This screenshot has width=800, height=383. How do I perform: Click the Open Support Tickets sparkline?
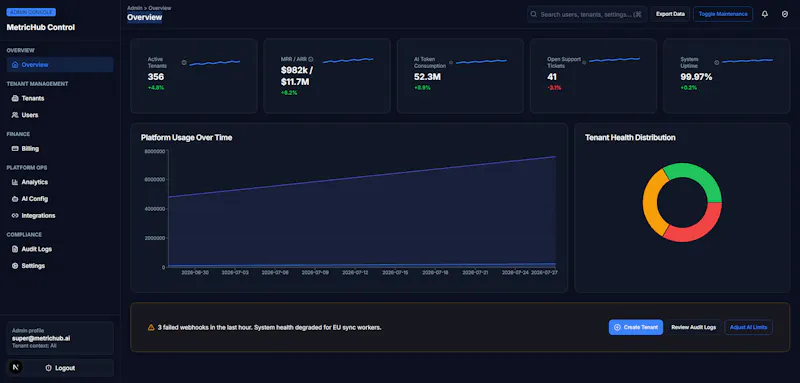click(x=614, y=60)
